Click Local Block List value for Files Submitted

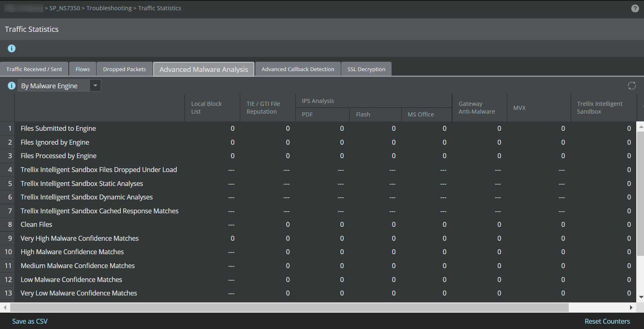pyautogui.click(x=232, y=128)
